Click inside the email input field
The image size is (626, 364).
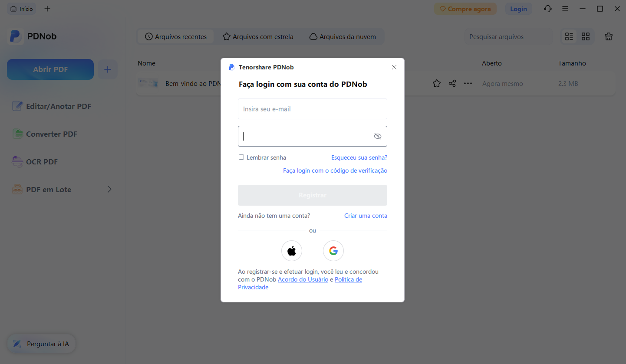pos(312,109)
